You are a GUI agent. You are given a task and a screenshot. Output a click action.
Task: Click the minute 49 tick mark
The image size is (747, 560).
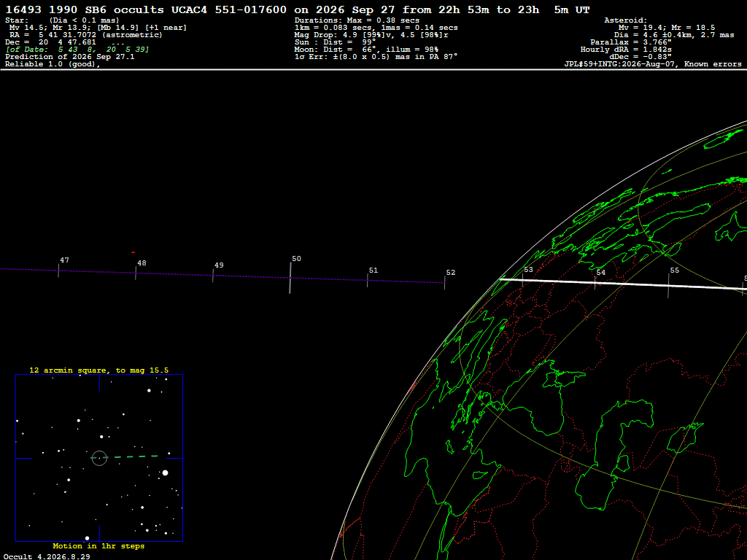coord(213,276)
